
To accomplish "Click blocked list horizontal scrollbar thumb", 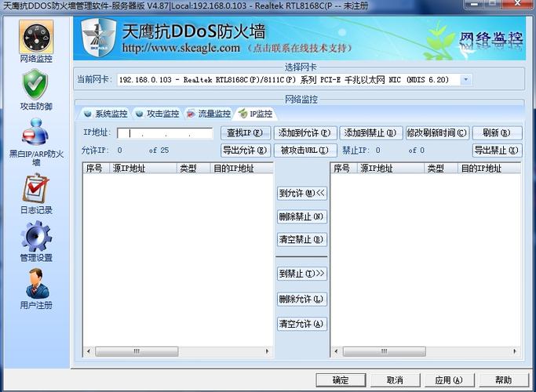I will [x=385, y=351].
